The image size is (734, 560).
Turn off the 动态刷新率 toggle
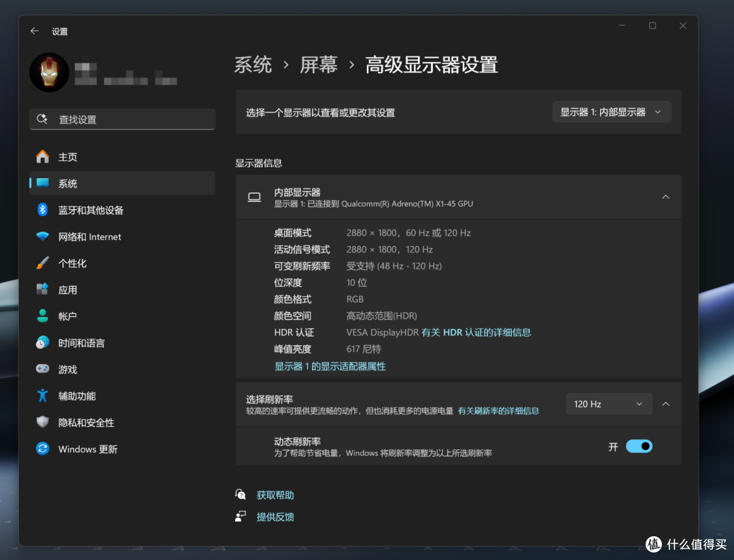pyautogui.click(x=639, y=447)
